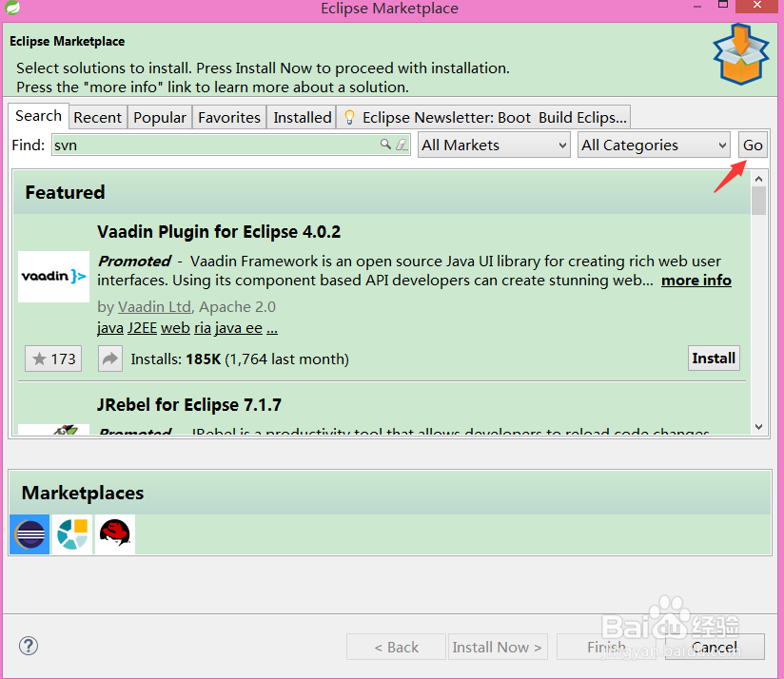Clear the Find field with eraser icon
Viewport: 784px width, 679px height.
pyautogui.click(x=402, y=145)
